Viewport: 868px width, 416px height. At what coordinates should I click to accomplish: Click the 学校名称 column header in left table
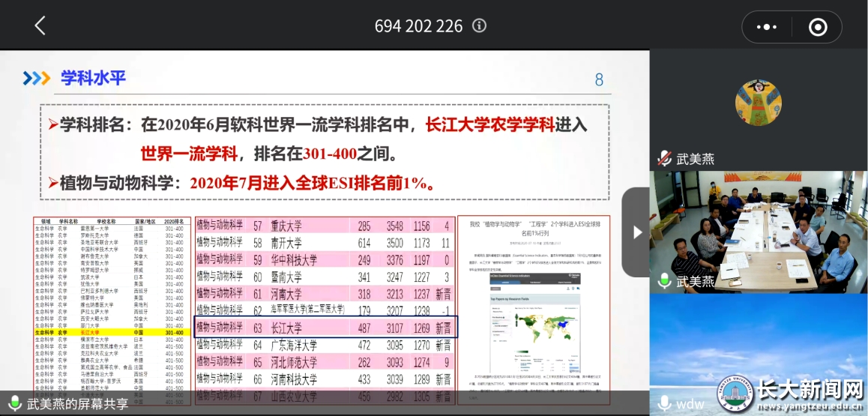coord(105,221)
